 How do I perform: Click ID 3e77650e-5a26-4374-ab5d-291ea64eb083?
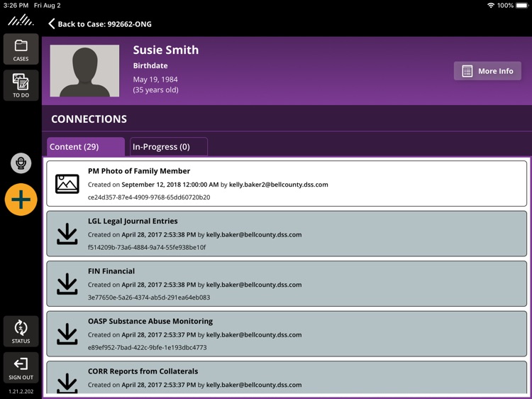point(149,297)
